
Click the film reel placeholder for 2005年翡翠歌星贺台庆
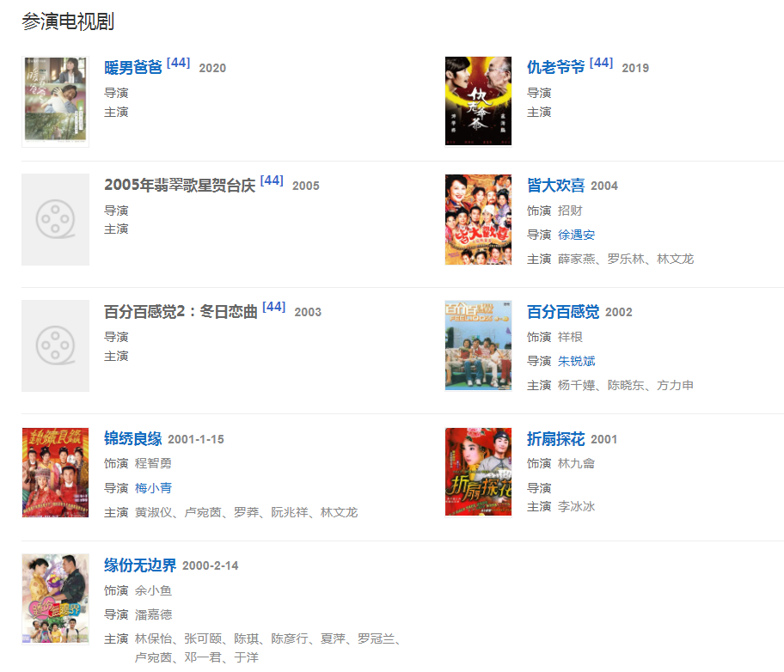56,219
